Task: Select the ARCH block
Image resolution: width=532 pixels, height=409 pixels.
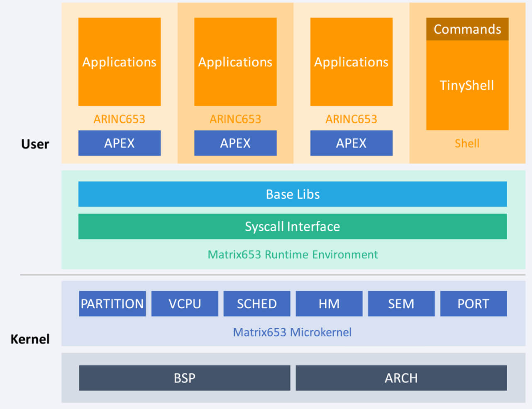Action: (401, 378)
